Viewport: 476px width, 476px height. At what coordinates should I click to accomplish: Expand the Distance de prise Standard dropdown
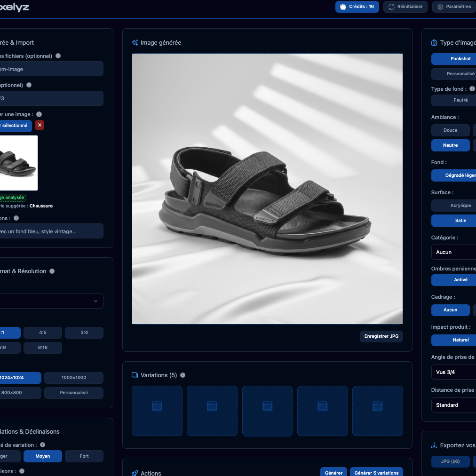pos(454,405)
